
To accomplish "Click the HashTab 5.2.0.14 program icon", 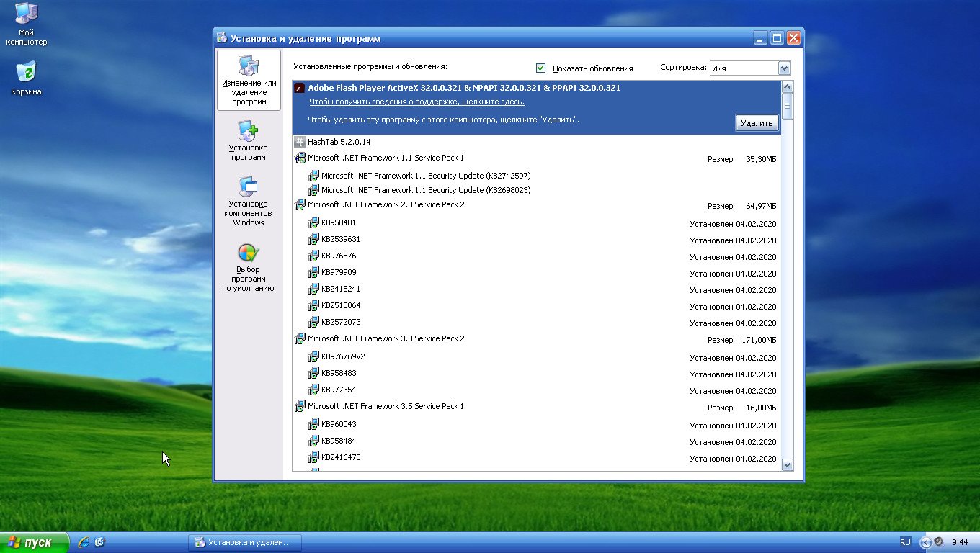I will pyautogui.click(x=300, y=142).
